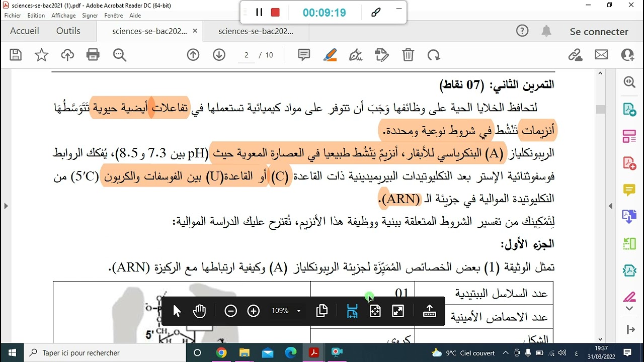The width and height of the screenshot is (644, 362).
Task: Go to next page arrow
Action: (x=219, y=55)
